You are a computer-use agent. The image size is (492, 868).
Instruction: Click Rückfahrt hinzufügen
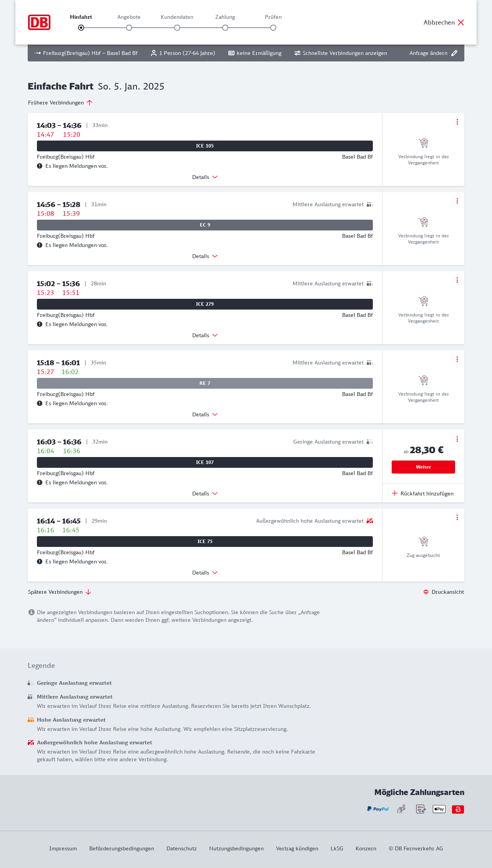click(x=423, y=494)
